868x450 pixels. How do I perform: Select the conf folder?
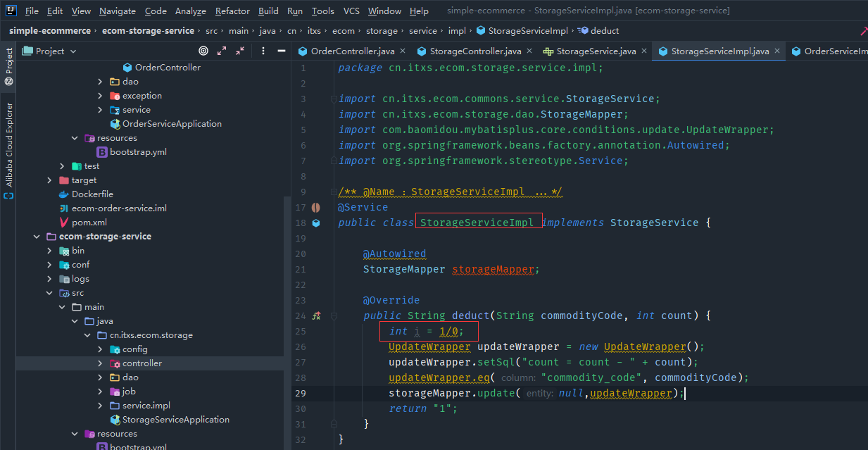coord(80,264)
